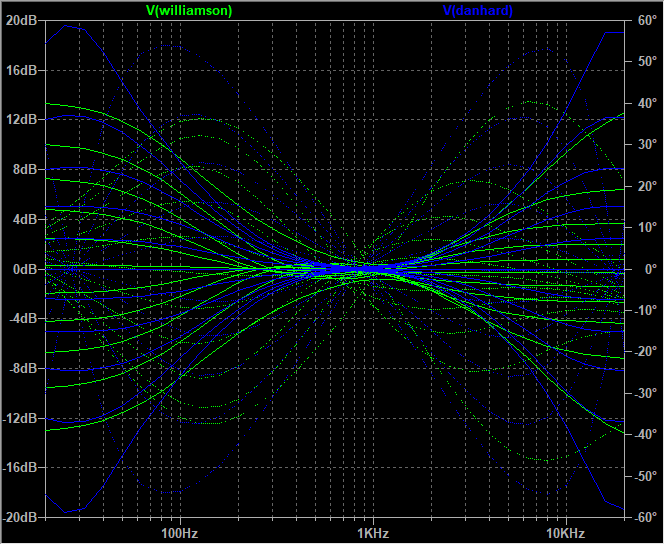Image resolution: width=665 pixels, height=545 pixels.
Task: Click the 20° phase axis label
Action: (647, 186)
